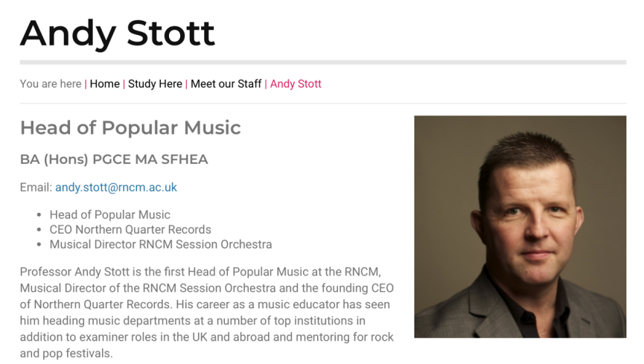Screen dimensions: 644x364
Task: Click the pink separator between Home and Study Here
Action: point(124,84)
